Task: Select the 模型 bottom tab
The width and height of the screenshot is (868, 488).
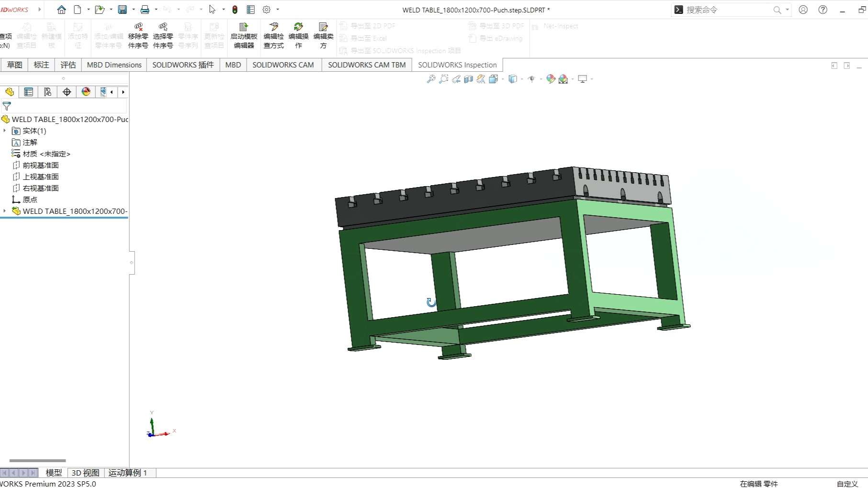Action: pyautogui.click(x=54, y=473)
